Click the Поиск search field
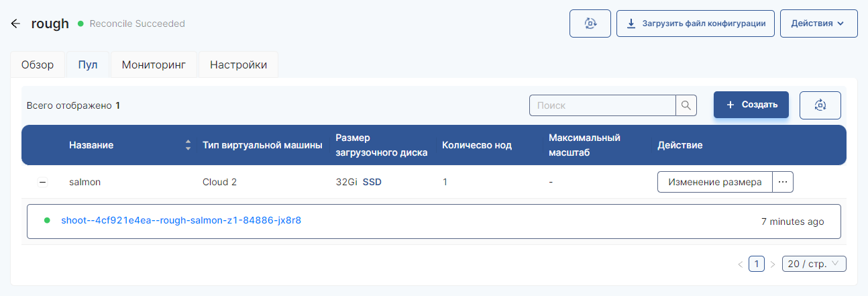Viewport: 868px width, 296px height. 602,105
